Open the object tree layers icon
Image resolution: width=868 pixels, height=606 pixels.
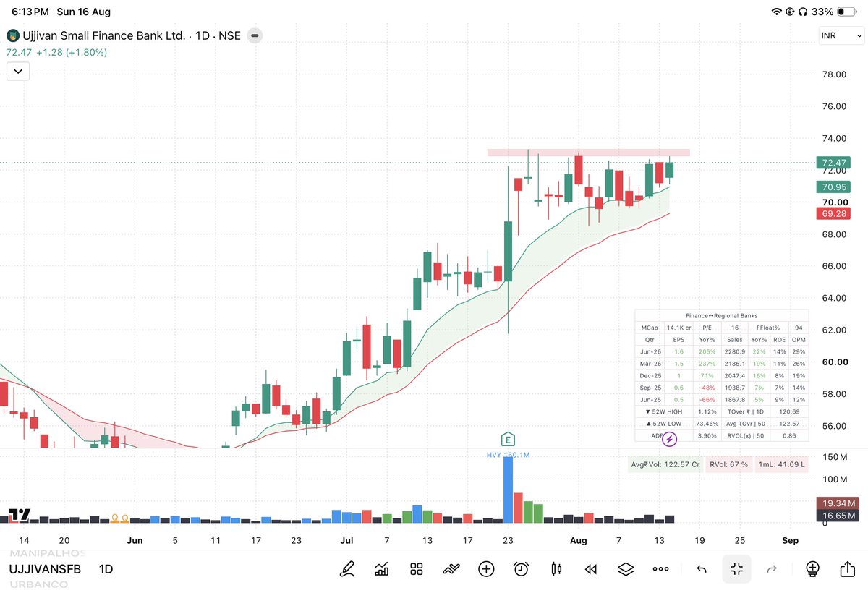tap(626, 569)
